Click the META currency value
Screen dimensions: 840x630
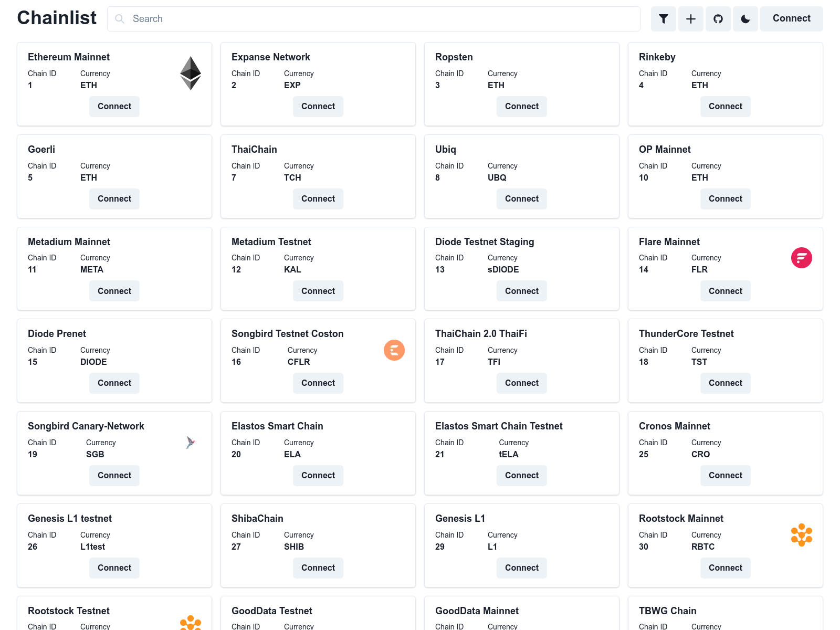(92, 270)
